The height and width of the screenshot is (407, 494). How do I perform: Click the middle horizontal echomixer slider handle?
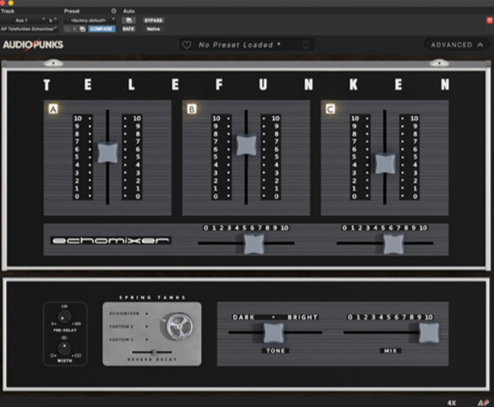click(x=254, y=244)
